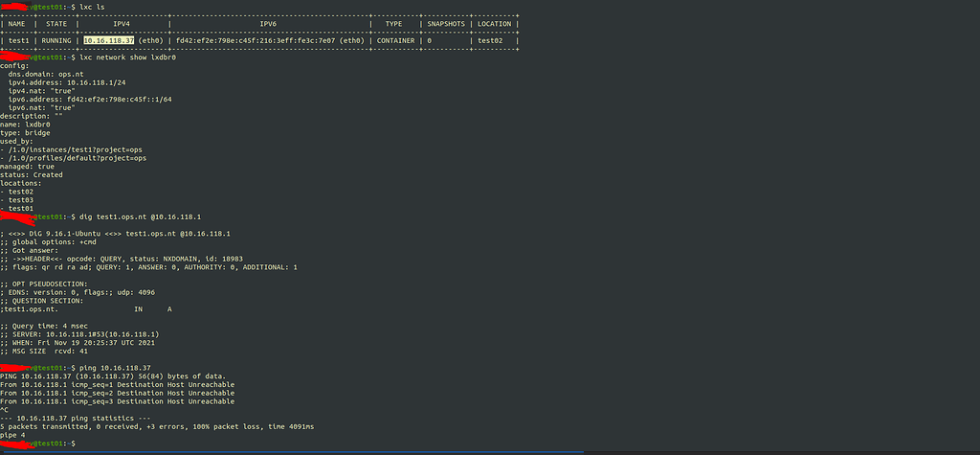Click the 'description: ""' line
The height and width of the screenshot is (455, 980).
click(x=32, y=116)
